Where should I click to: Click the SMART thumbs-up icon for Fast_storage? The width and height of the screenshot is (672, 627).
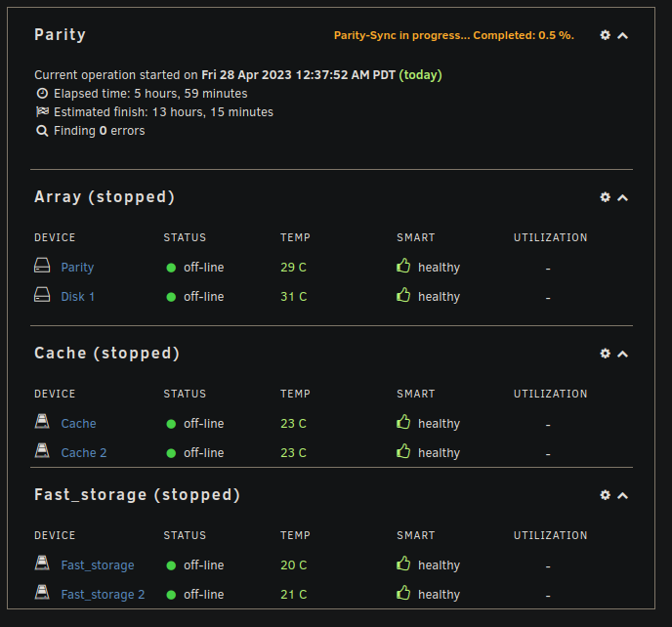point(403,564)
